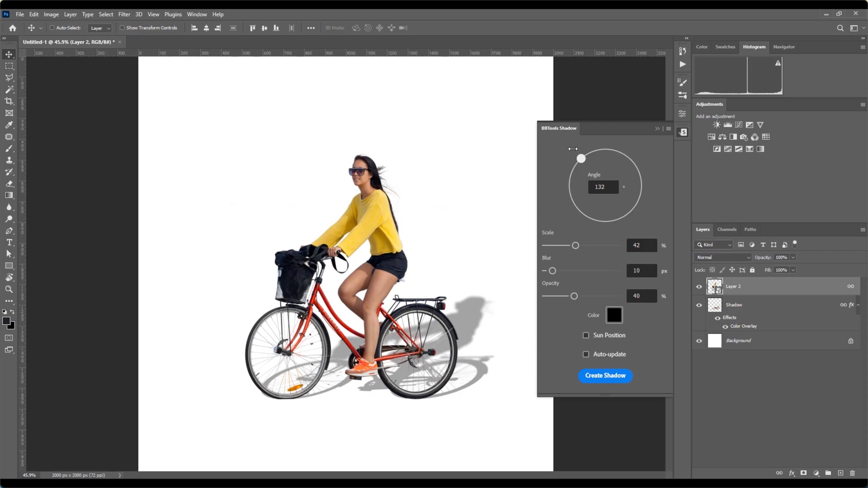The width and height of the screenshot is (868, 488).
Task: Click the Scale slider handle
Action: pos(575,245)
